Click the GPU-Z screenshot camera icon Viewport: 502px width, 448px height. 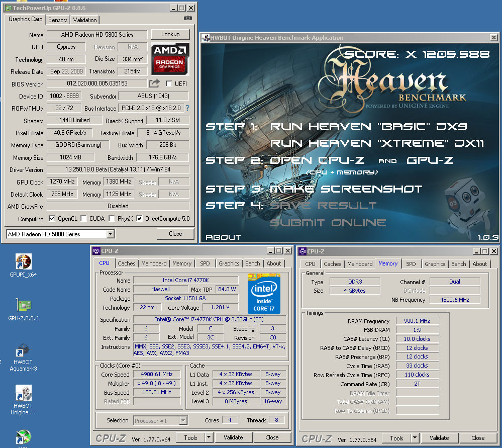[x=188, y=18]
